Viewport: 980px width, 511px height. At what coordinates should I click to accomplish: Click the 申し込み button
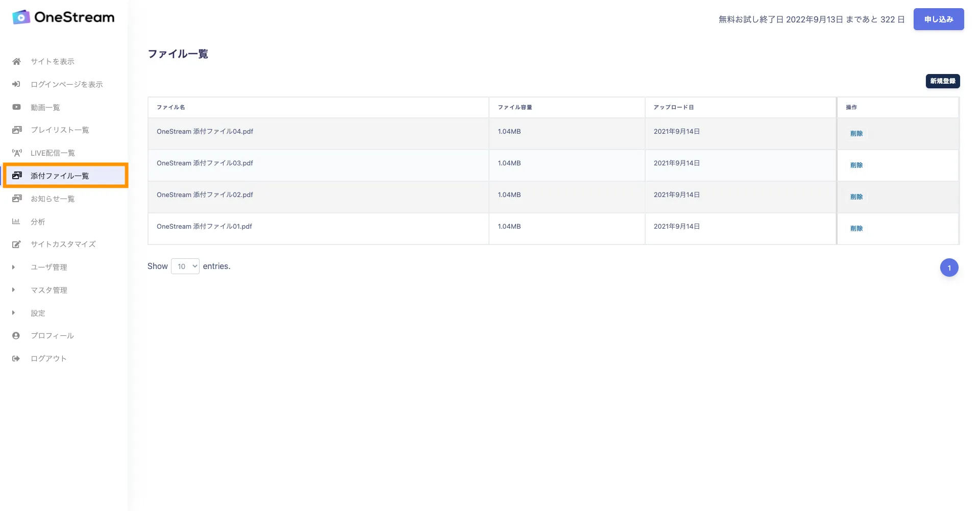pyautogui.click(x=939, y=19)
